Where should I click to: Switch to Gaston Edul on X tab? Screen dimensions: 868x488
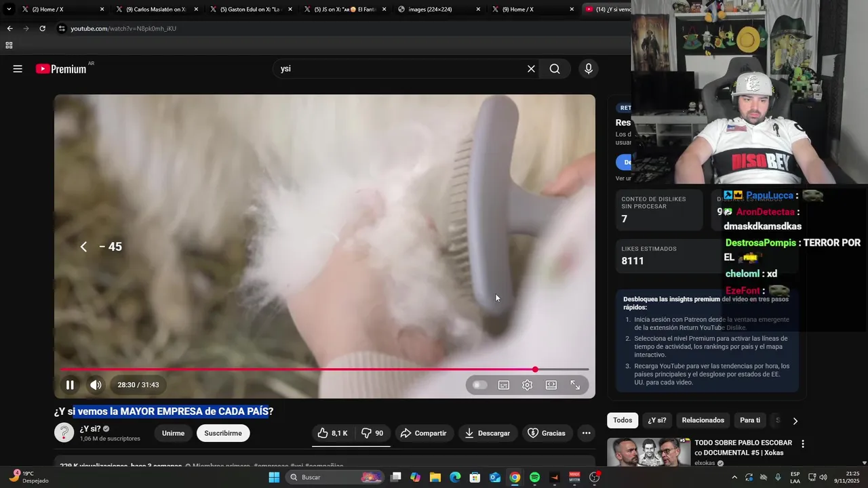tap(250, 9)
